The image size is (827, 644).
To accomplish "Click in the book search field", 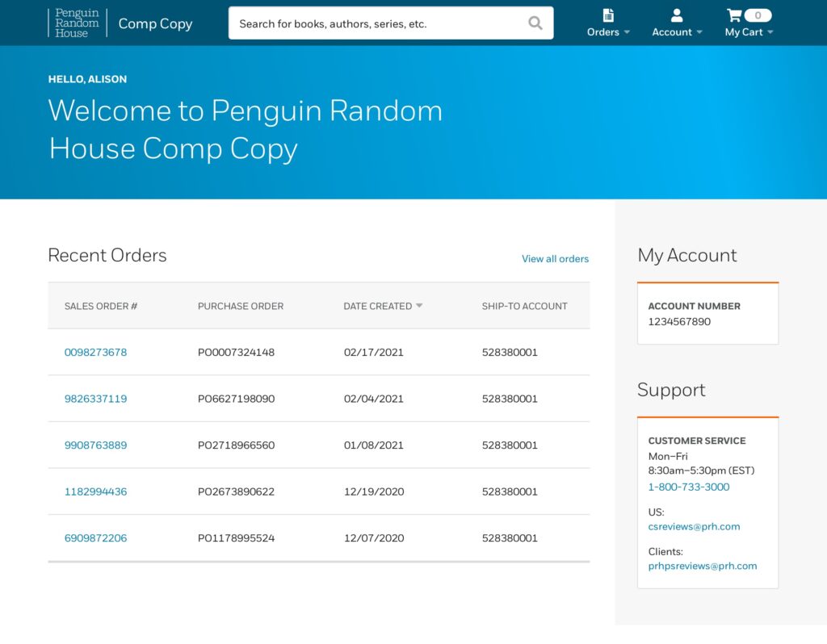I will tap(380, 23).
